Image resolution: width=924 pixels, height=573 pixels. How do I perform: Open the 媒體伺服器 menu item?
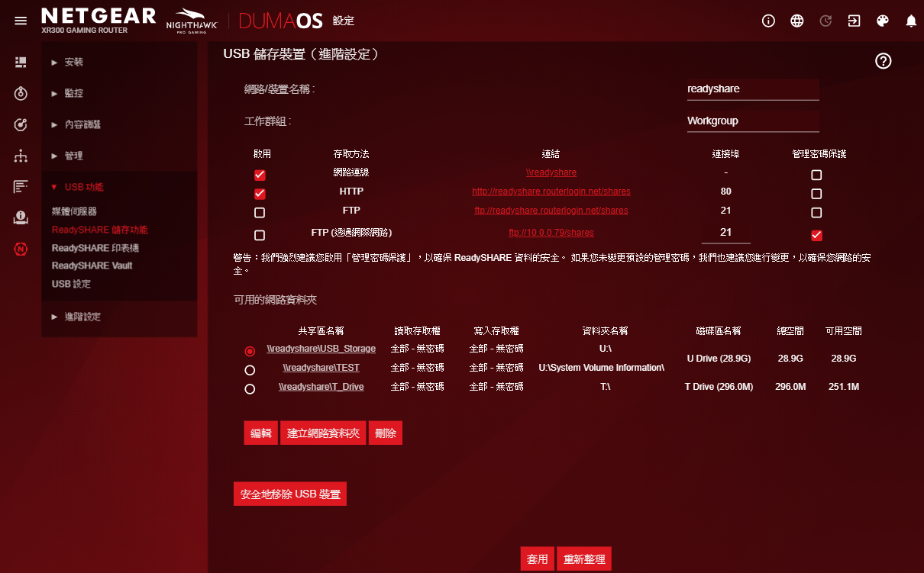[x=74, y=211]
